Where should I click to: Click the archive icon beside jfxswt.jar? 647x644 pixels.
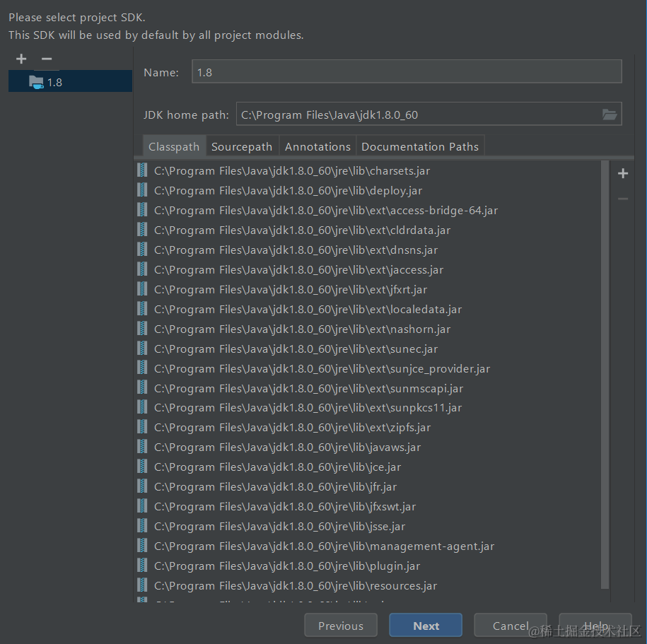pos(142,505)
